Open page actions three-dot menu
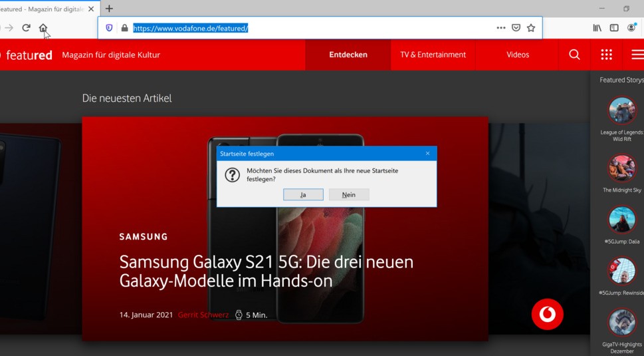 click(501, 28)
